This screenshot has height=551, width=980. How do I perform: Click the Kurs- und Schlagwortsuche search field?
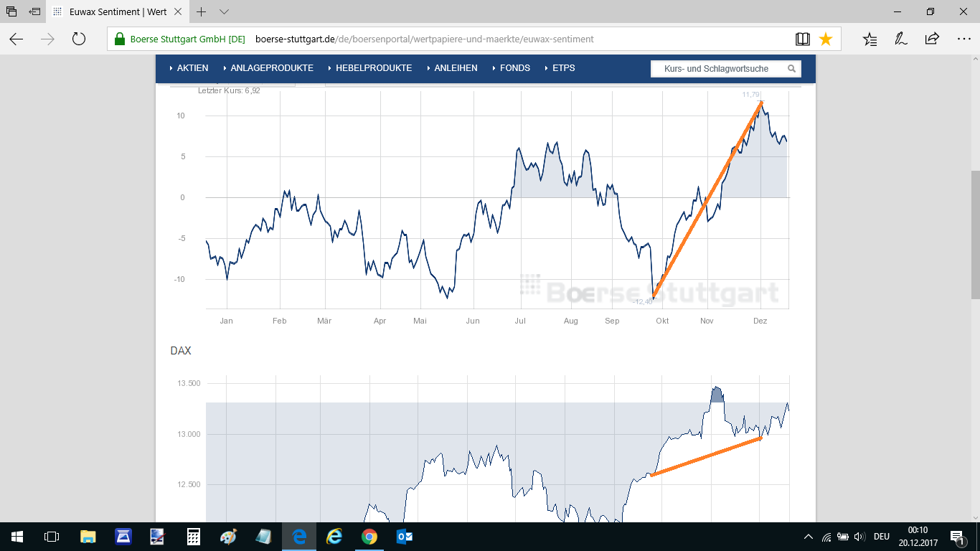pos(716,69)
